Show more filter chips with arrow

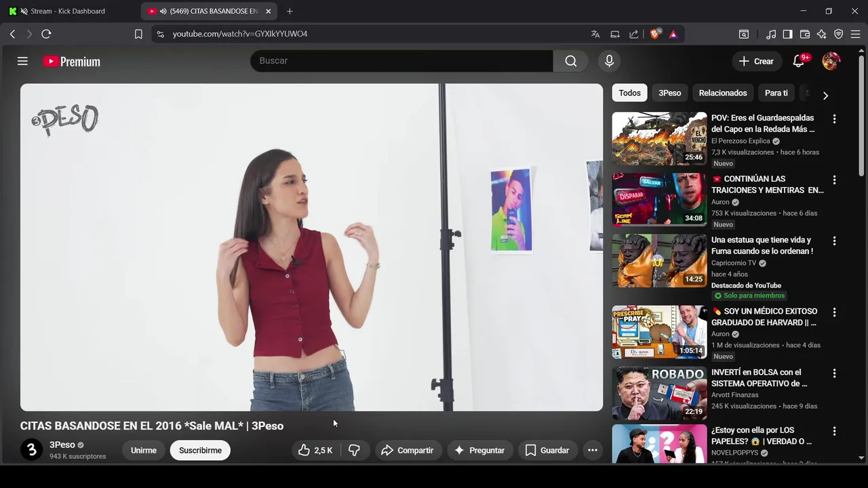pos(825,96)
